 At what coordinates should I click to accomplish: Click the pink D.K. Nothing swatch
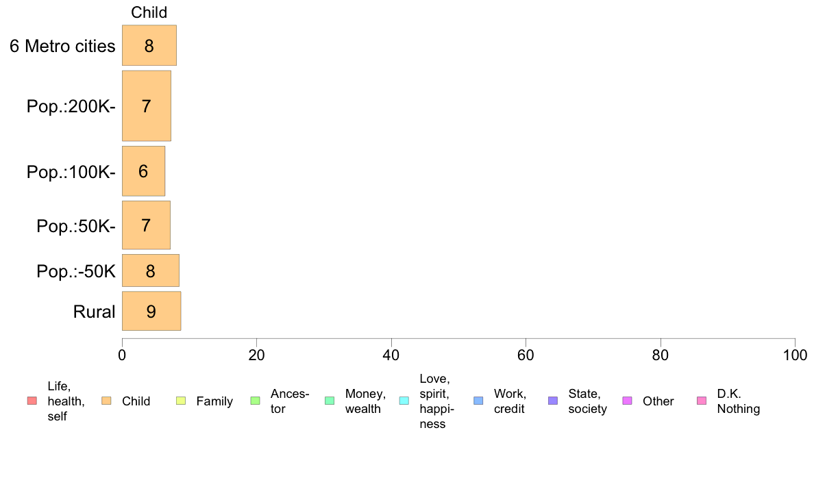click(702, 401)
